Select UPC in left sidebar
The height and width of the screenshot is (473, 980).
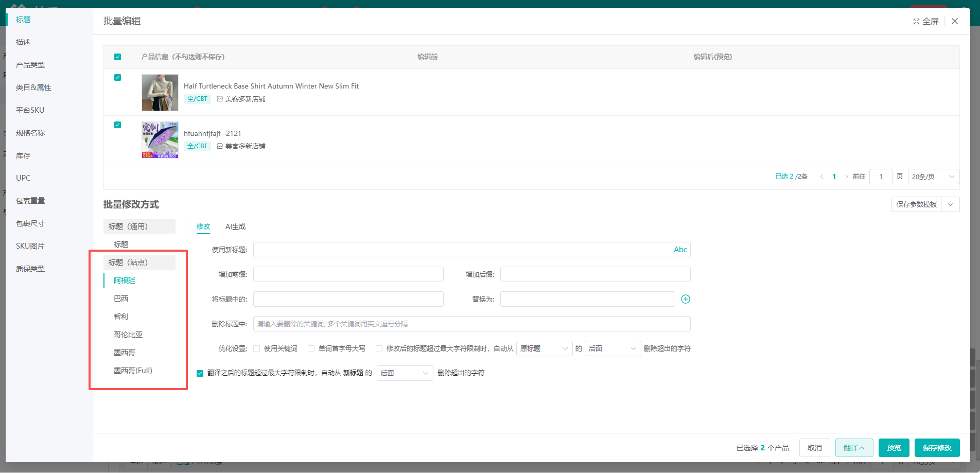[x=23, y=178]
